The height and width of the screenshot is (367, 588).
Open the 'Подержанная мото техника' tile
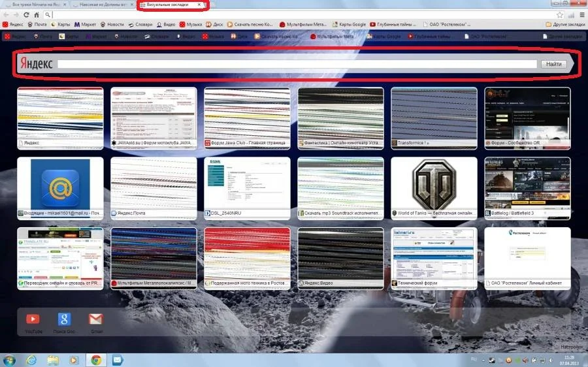coord(247,259)
